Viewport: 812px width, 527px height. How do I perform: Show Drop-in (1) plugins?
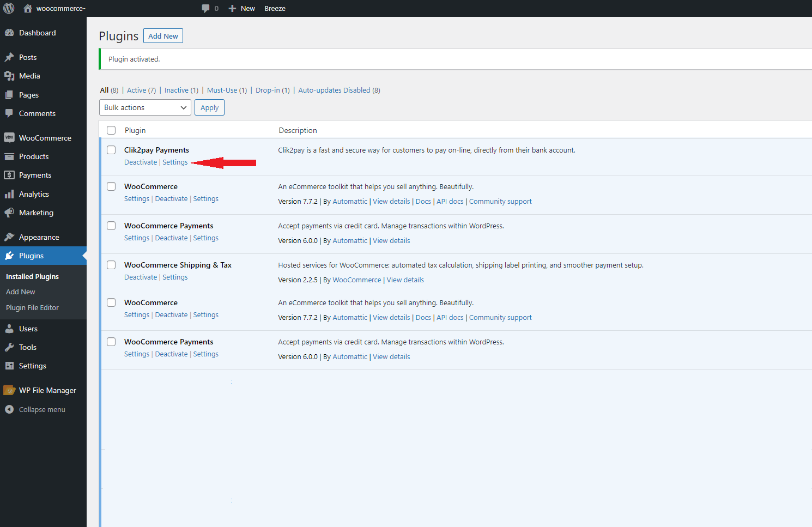272,90
